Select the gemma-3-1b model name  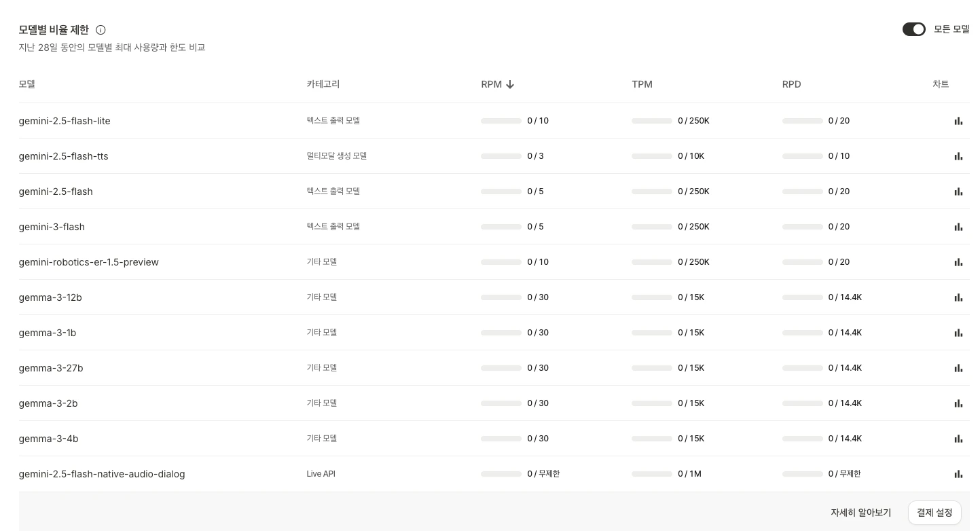(x=48, y=333)
